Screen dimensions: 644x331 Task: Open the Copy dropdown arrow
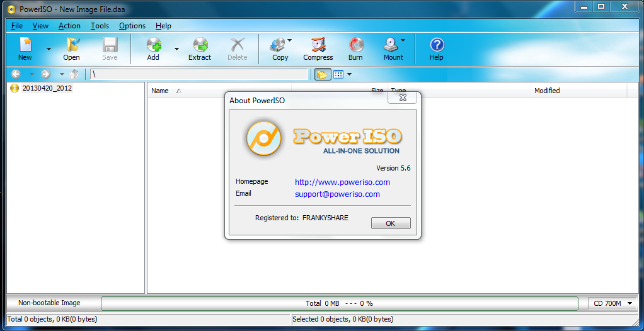[x=289, y=40]
